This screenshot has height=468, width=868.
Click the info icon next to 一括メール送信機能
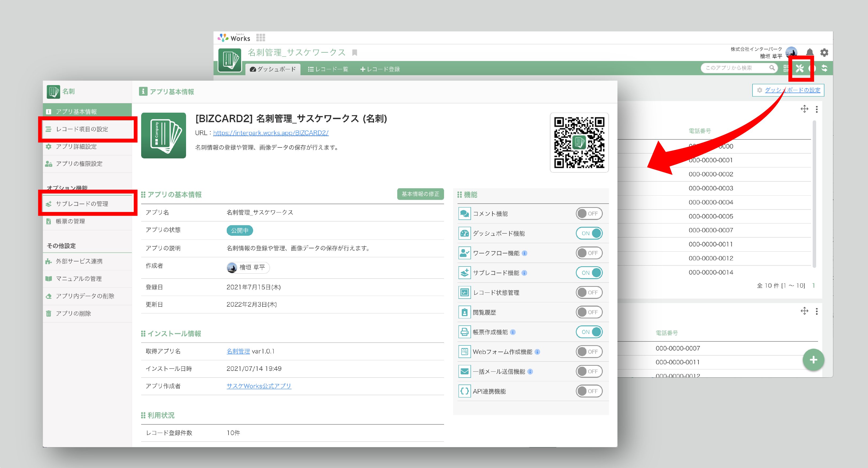530,372
